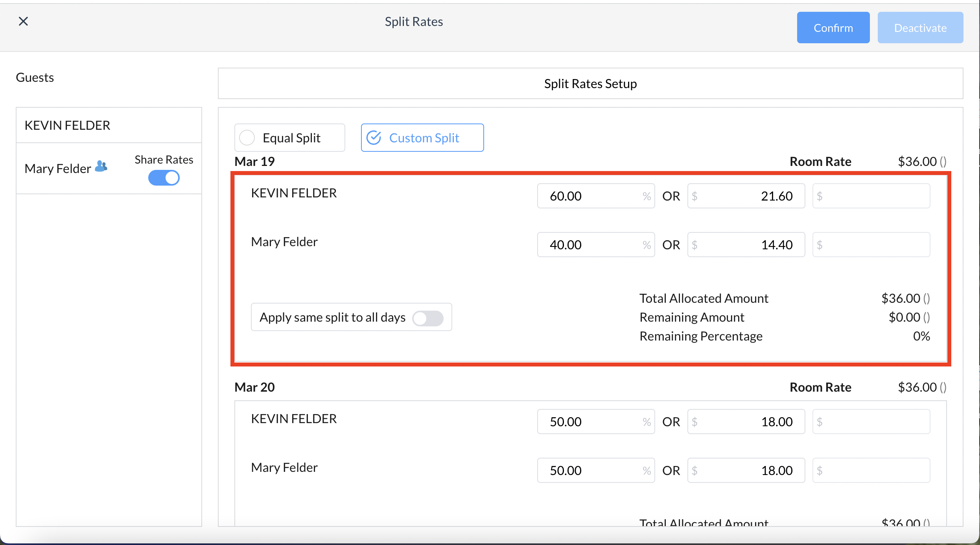
Task: Select KEVIN FELDER in Guests list
Action: 67,125
